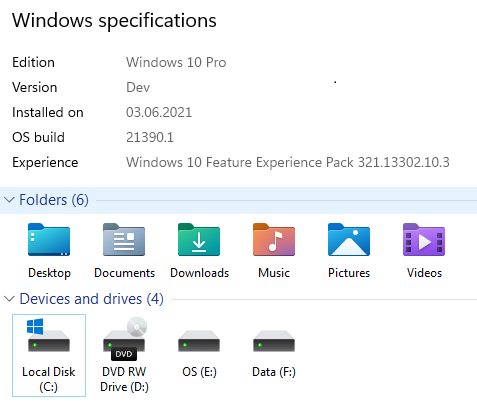Click the Downloads folder name

coord(200,273)
